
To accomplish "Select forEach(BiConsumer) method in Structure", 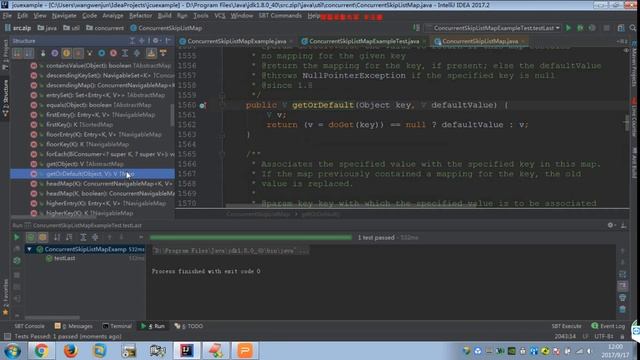I will pyautogui.click(x=93, y=154).
